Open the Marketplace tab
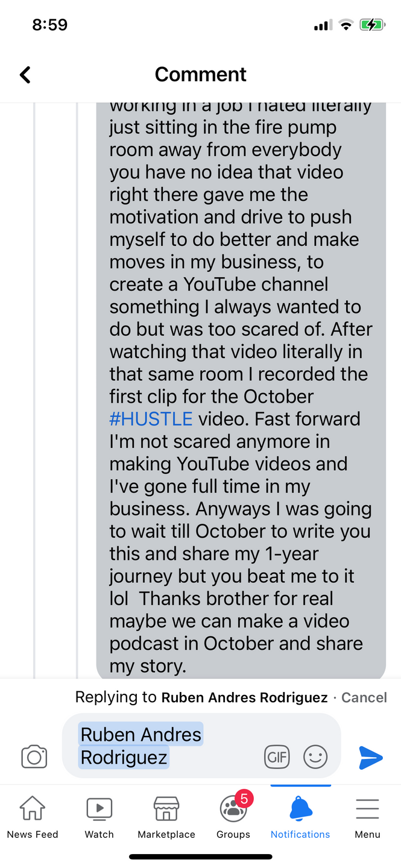The height and width of the screenshot is (868, 401). point(166,817)
